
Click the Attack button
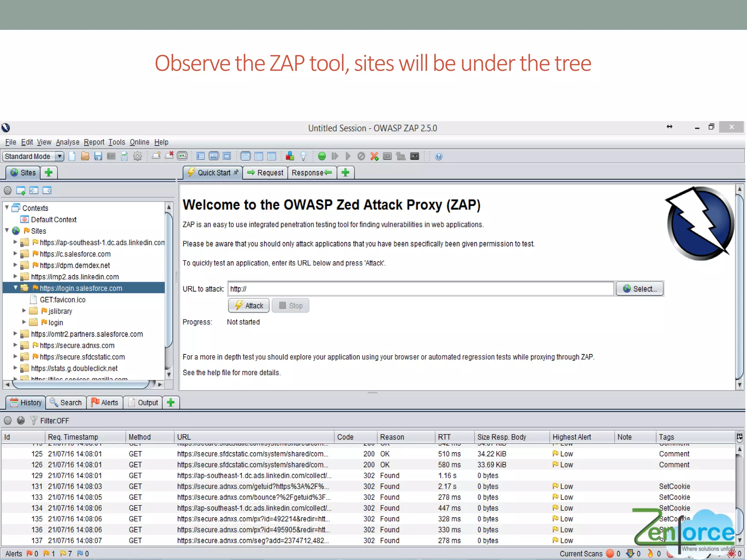point(249,306)
